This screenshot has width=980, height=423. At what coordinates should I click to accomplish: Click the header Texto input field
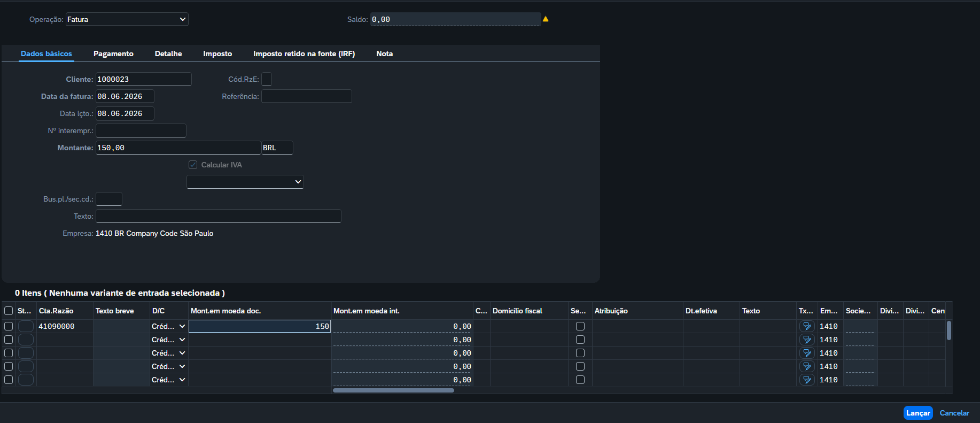pos(219,216)
